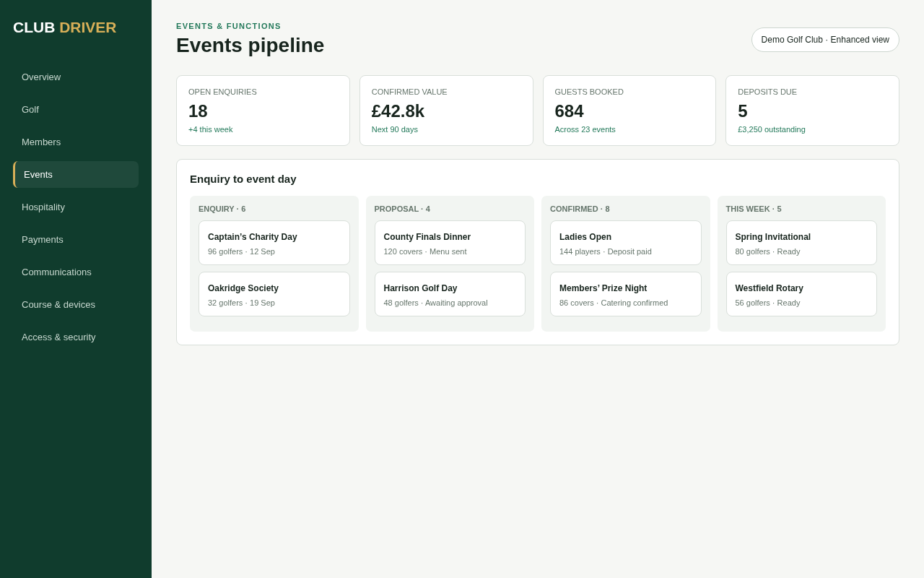This screenshot has width=924, height=578.
Task: Open Hospitality section
Action: [x=76, y=207]
